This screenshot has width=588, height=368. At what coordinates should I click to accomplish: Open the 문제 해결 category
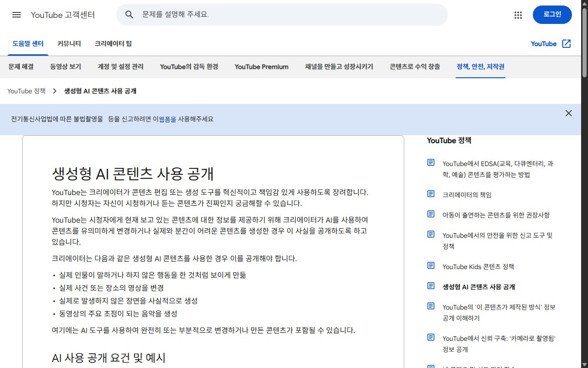pos(21,67)
